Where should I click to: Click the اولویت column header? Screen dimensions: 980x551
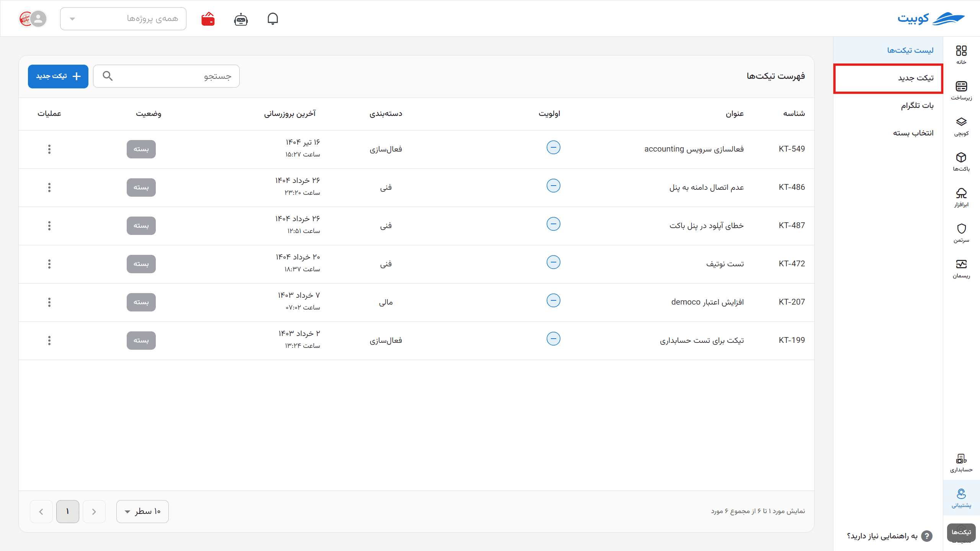pos(549,114)
